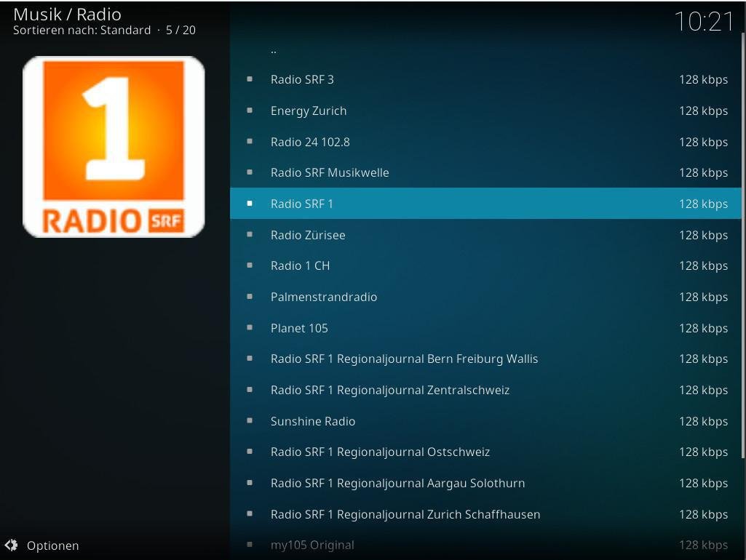Screen dimensions: 746x560
Task: Click bullet icon beside Energy Zurich
Action: point(250,111)
